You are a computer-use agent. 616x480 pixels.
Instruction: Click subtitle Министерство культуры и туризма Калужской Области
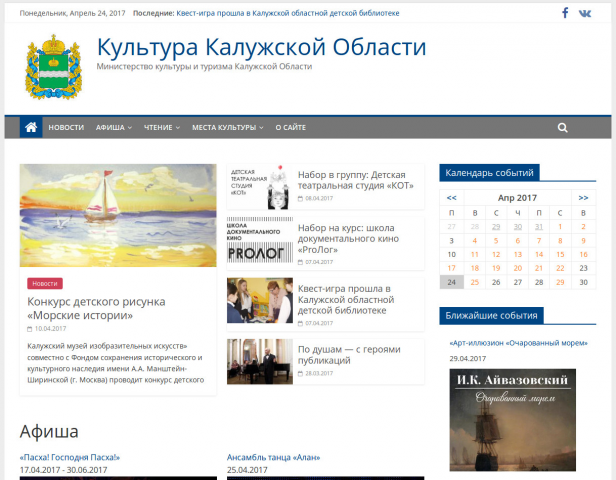click(204, 66)
